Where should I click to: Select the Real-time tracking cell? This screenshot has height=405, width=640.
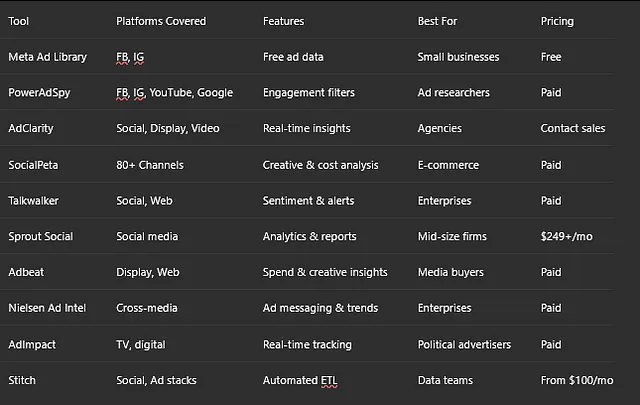pos(307,345)
